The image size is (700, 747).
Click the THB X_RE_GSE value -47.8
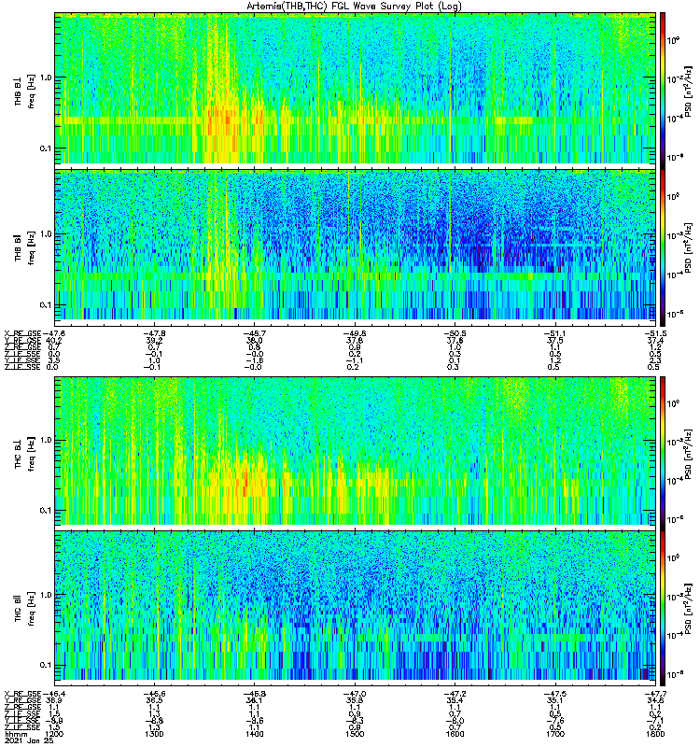coord(154,333)
